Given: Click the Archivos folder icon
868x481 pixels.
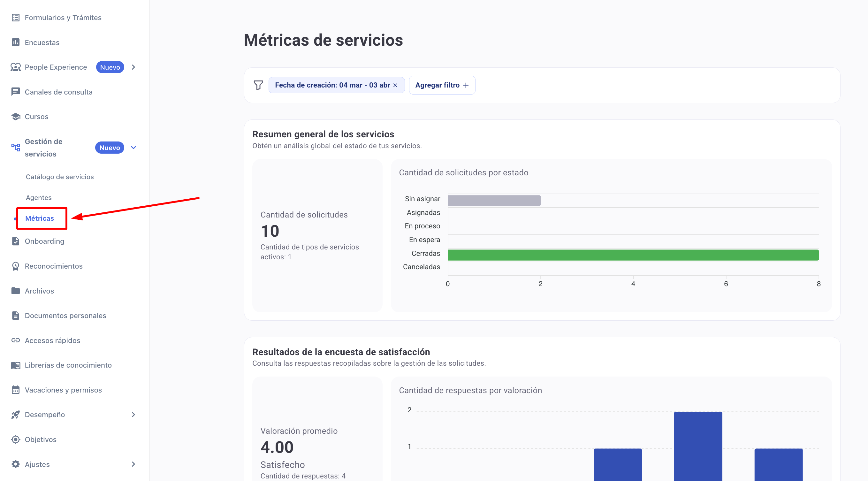Looking at the screenshot, I should click(16, 291).
